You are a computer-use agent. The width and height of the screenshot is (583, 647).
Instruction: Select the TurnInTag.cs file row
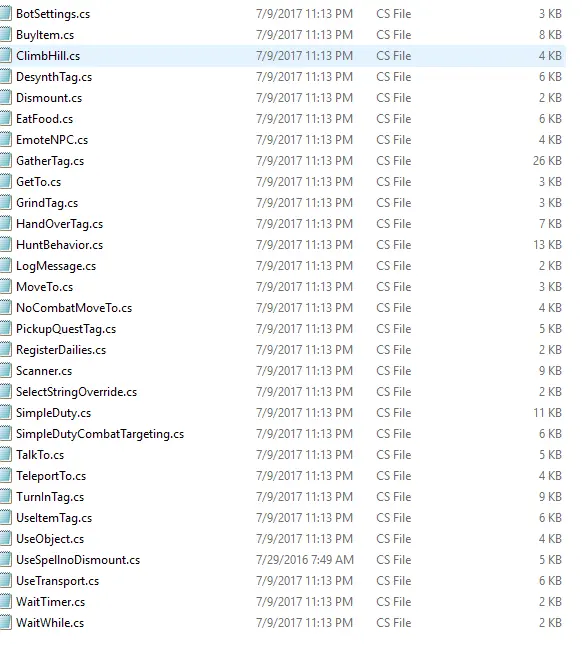tap(283, 497)
